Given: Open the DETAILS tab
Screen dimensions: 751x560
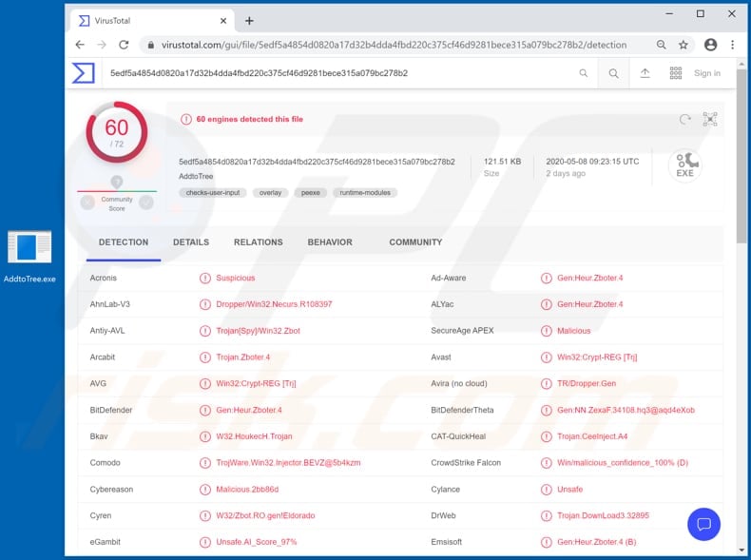Looking at the screenshot, I should pos(191,242).
